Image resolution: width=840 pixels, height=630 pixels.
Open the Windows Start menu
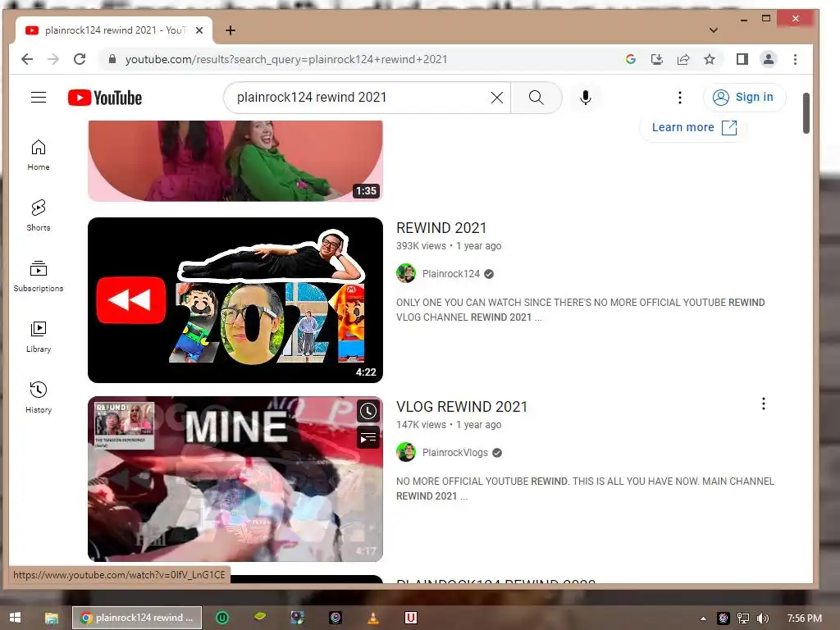pos(15,618)
